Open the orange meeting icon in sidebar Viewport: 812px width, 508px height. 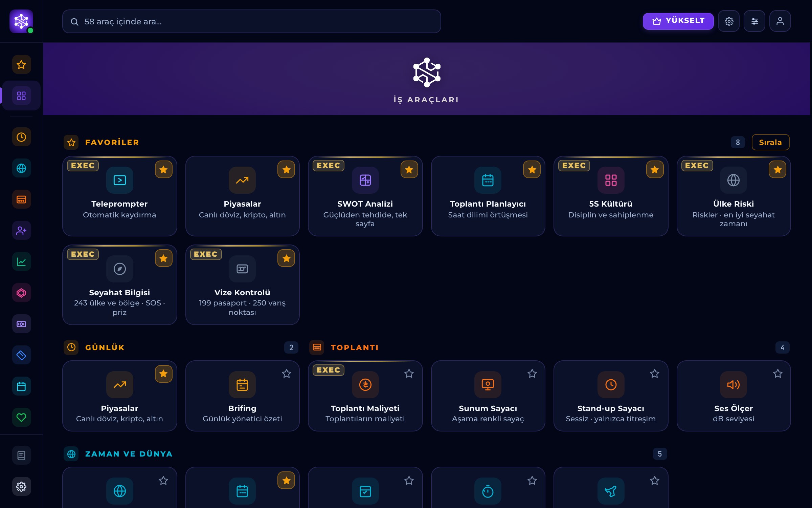coord(21,199)
